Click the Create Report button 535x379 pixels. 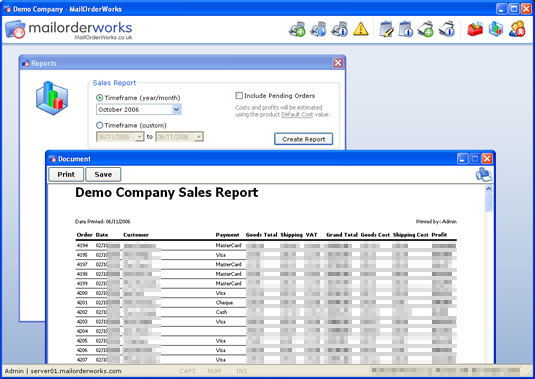pyautogui.click(x=303, y=139)
